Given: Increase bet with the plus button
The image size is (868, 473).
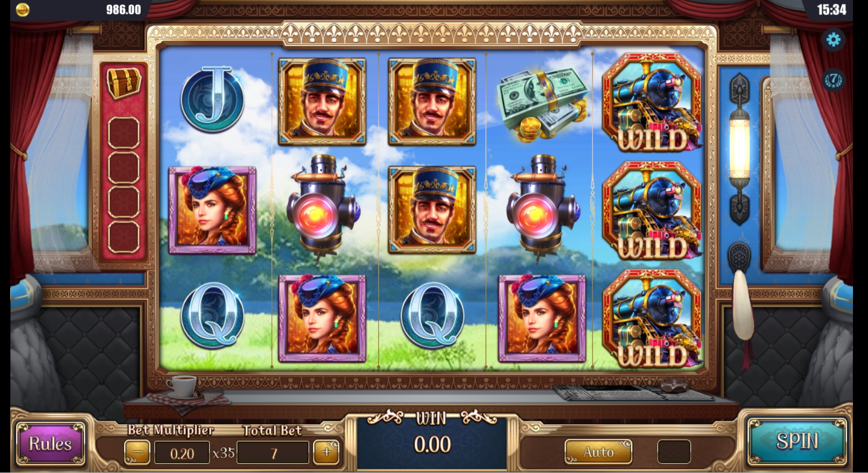Looking at the screenshot, I should 327,453.
